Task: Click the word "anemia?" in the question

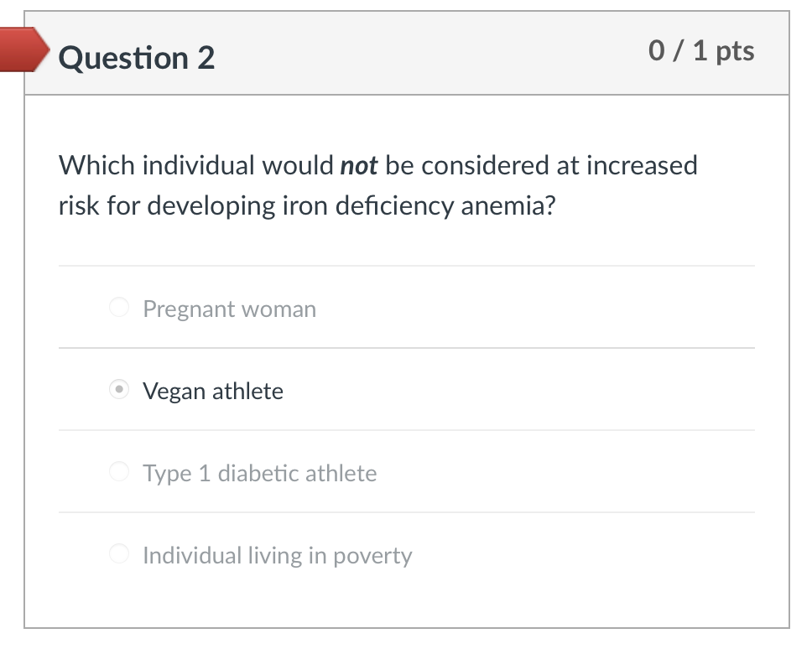Action: pyautogui.click(x=508, y=205)
